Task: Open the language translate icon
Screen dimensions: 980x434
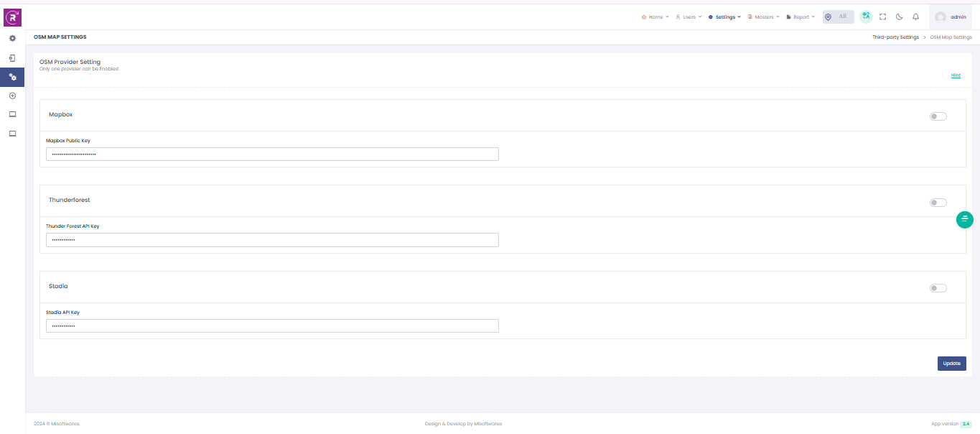Action: 867,17
